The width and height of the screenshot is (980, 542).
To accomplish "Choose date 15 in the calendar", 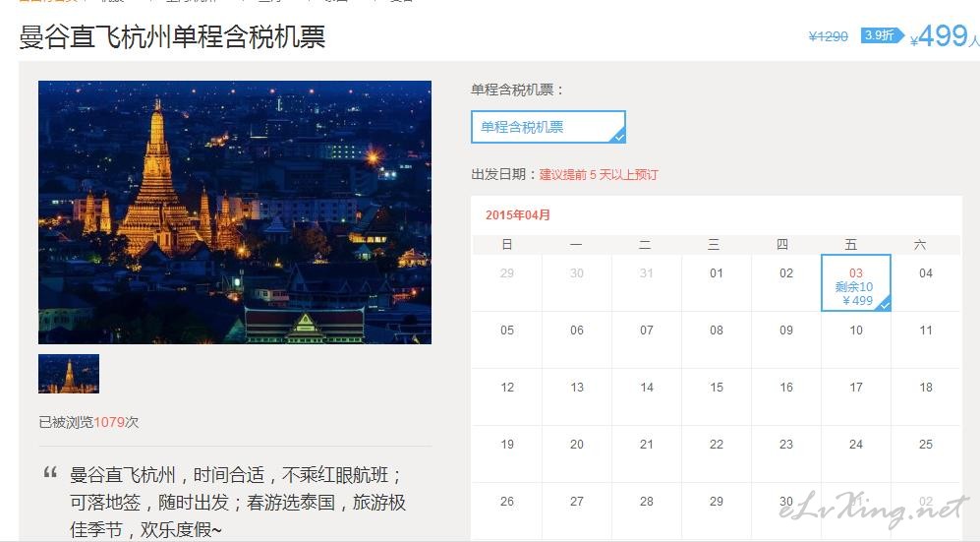I will (717, 388).
